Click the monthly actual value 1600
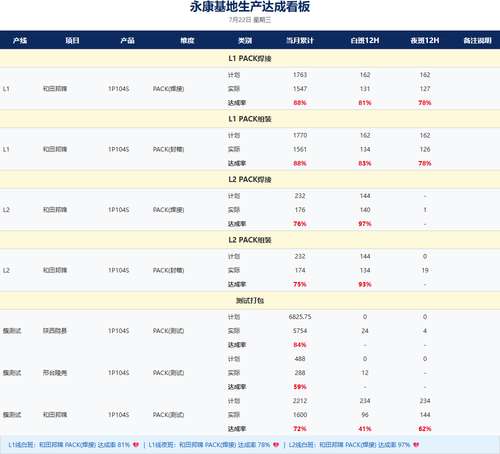The width and height of the screenshot is (500, 454). (x=300, y=415)
